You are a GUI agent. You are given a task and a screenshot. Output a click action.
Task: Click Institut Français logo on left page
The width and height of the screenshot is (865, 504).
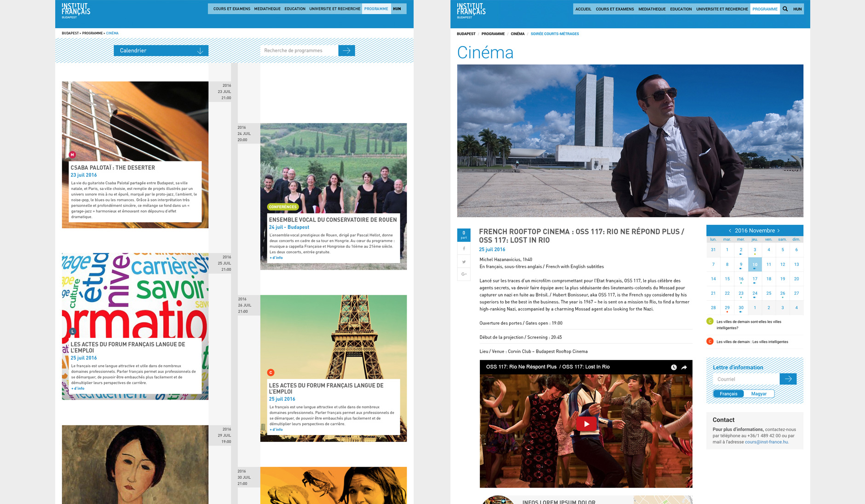pos(76,11)
